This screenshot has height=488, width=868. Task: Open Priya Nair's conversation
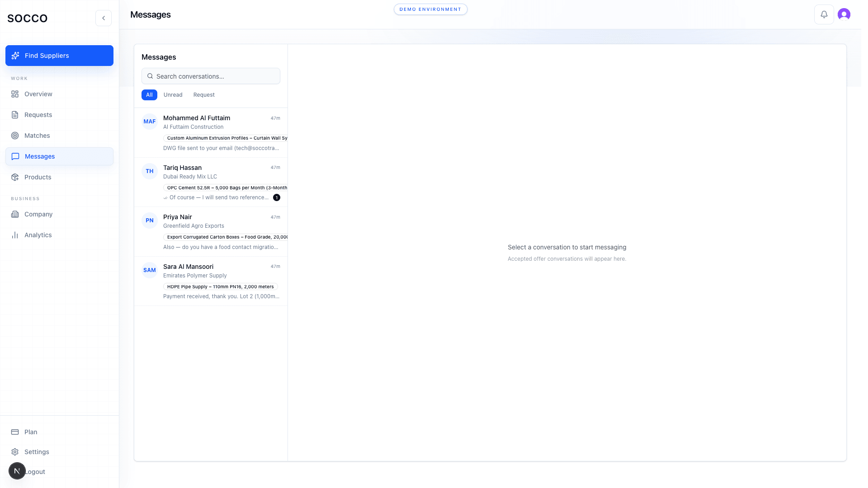211,232
